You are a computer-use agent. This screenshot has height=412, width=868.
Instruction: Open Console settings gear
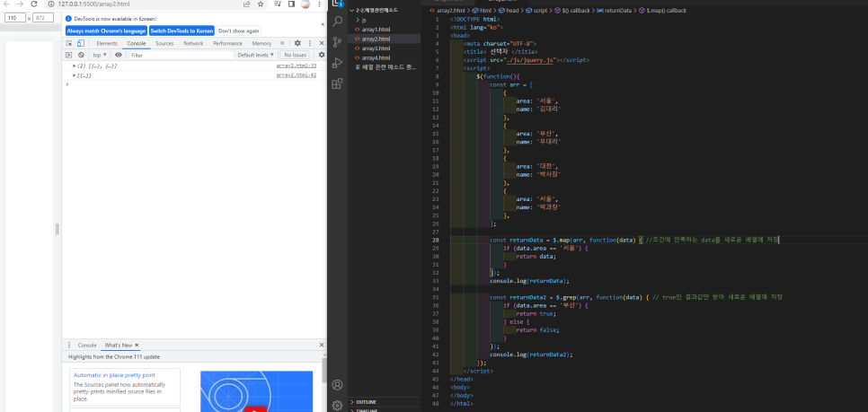(x=321, y=55)
